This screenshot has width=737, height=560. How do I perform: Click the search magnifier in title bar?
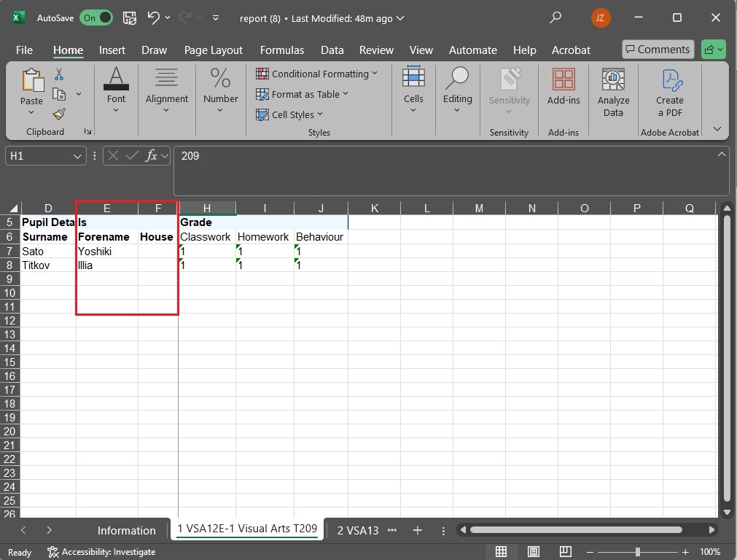tap(555, 17)
